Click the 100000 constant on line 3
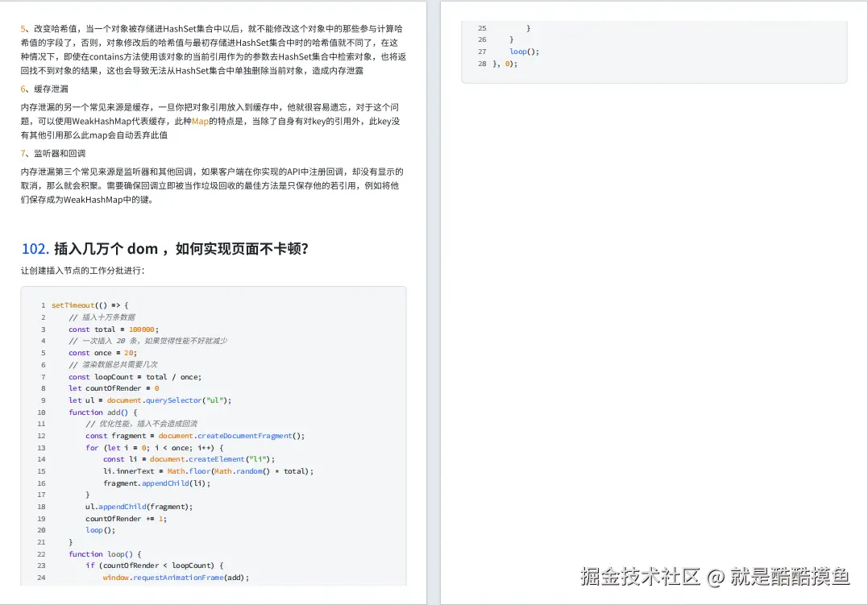The image size is (868, 605). [x=142, y=329]
